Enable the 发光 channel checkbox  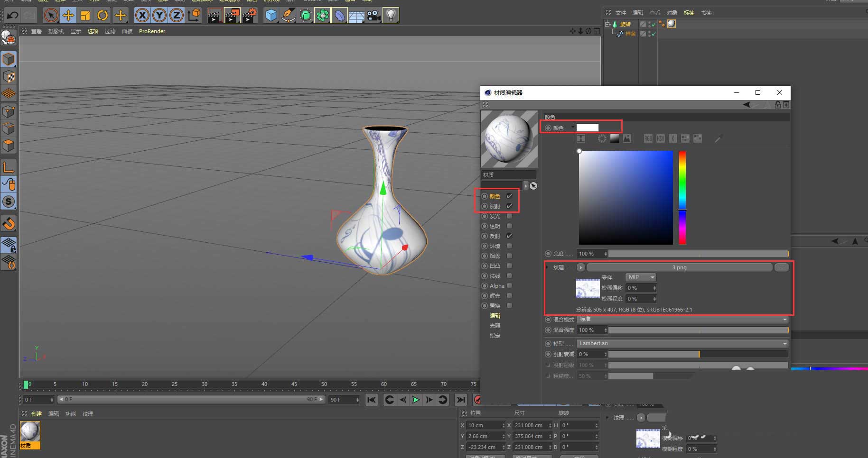509,216
